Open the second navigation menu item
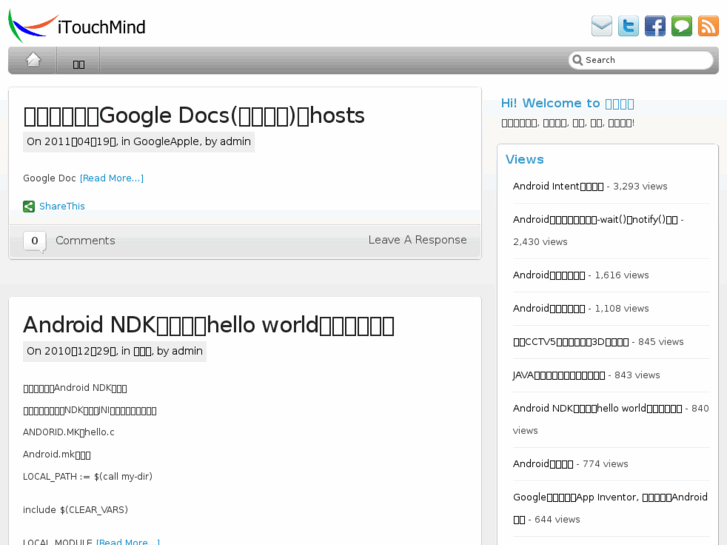The height and width of the screenshot is (545, 727). coord(79,62)
